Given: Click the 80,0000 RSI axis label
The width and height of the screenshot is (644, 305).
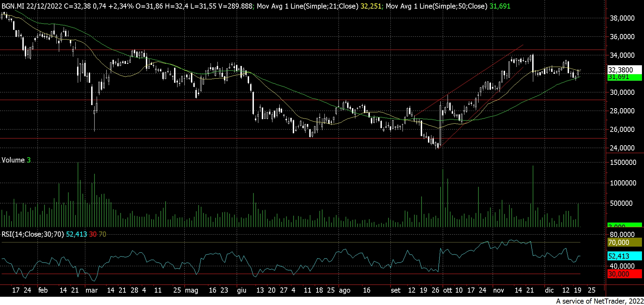Looking at the screenshot, I should point(622,234).
